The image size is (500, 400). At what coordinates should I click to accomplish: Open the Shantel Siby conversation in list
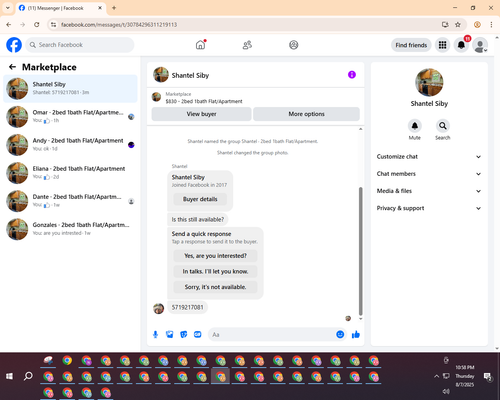tap(70, 89)
